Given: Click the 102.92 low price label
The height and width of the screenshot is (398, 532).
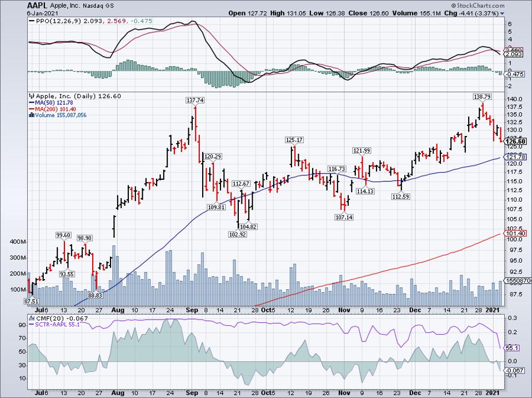Looking at the screenshot, I should point(238,234).
